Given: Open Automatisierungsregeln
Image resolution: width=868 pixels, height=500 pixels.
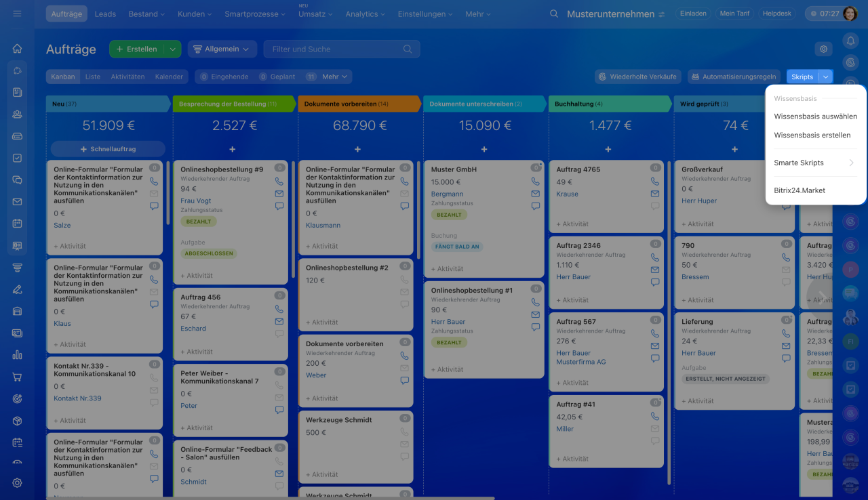Looking at the screenshot, I should 735,77.
